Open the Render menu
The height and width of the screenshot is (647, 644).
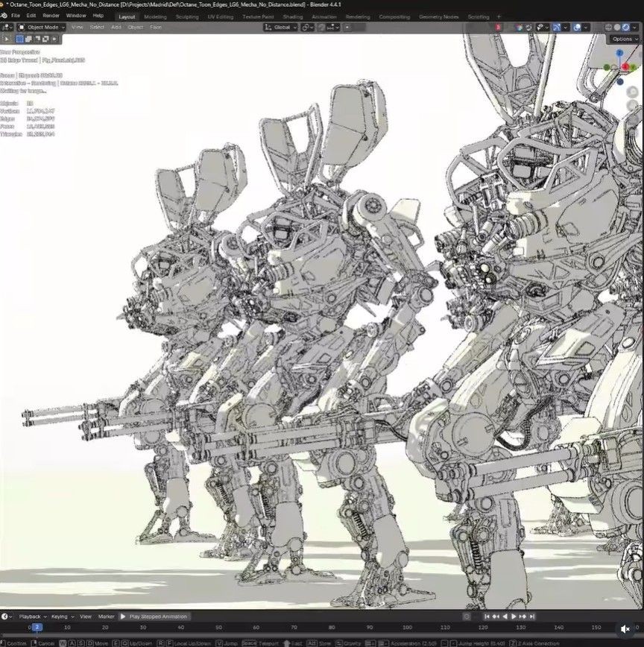[51, 16]
